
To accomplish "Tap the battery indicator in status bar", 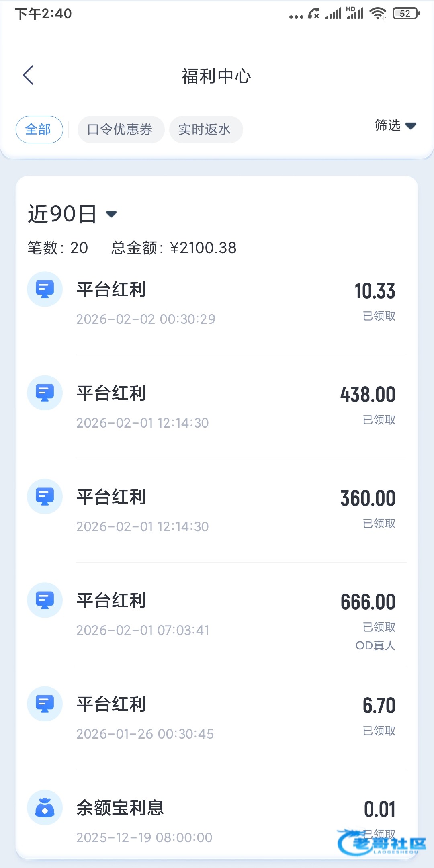I will (406, 14).
